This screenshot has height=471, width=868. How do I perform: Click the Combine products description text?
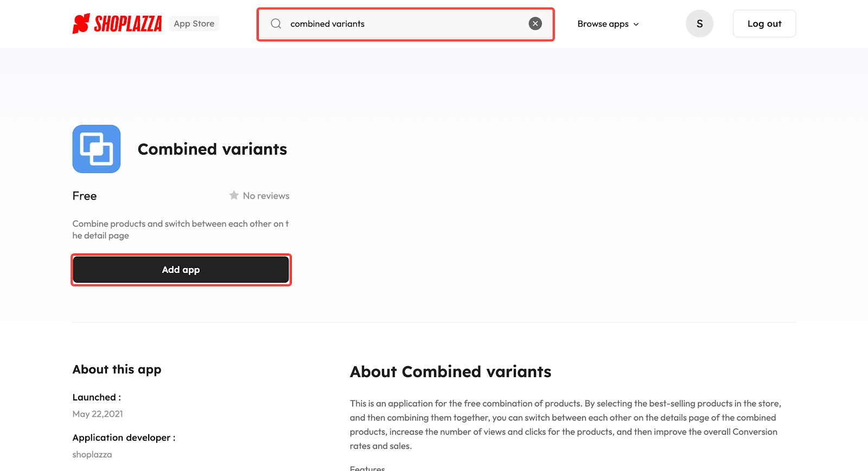point(181,230)
